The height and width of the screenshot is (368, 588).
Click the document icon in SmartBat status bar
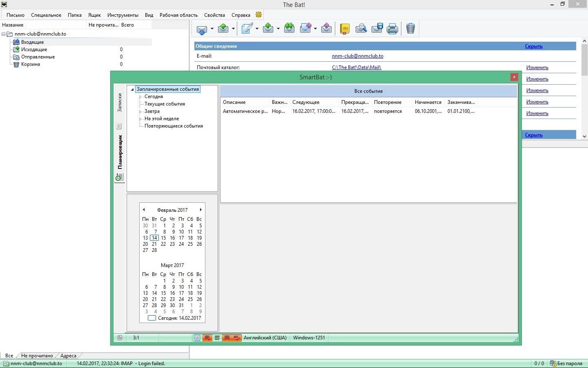point(120,338)
